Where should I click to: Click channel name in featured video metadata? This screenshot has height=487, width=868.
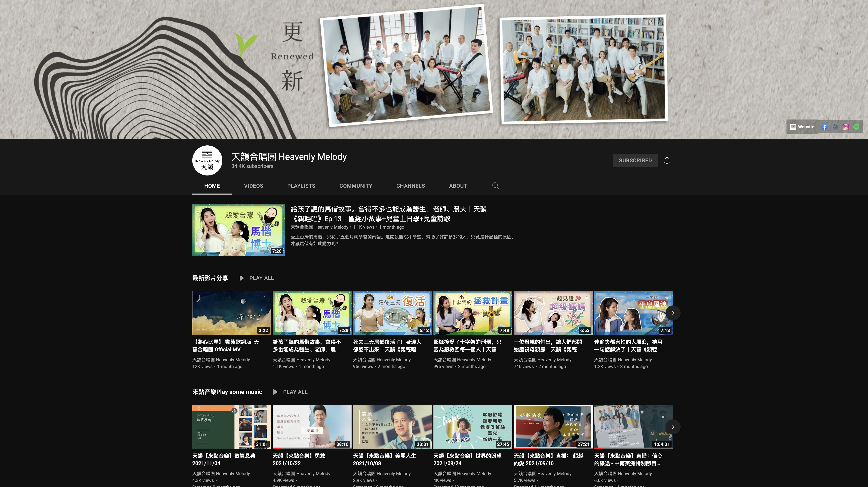(x=319, y=227)
